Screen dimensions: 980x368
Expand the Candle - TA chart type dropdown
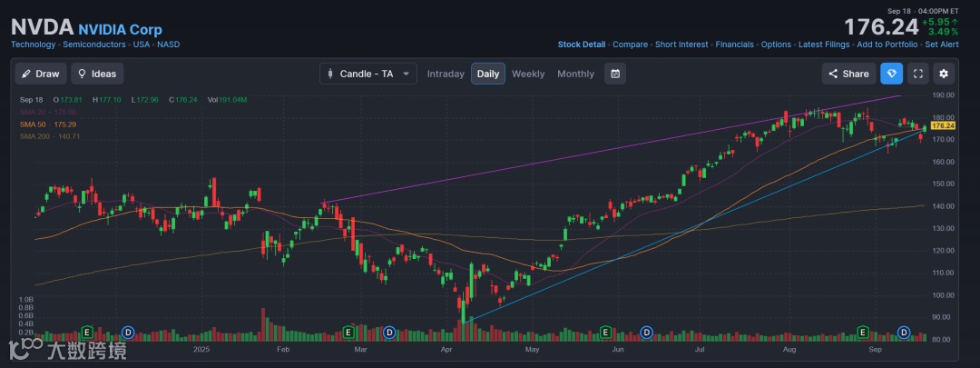367,74
